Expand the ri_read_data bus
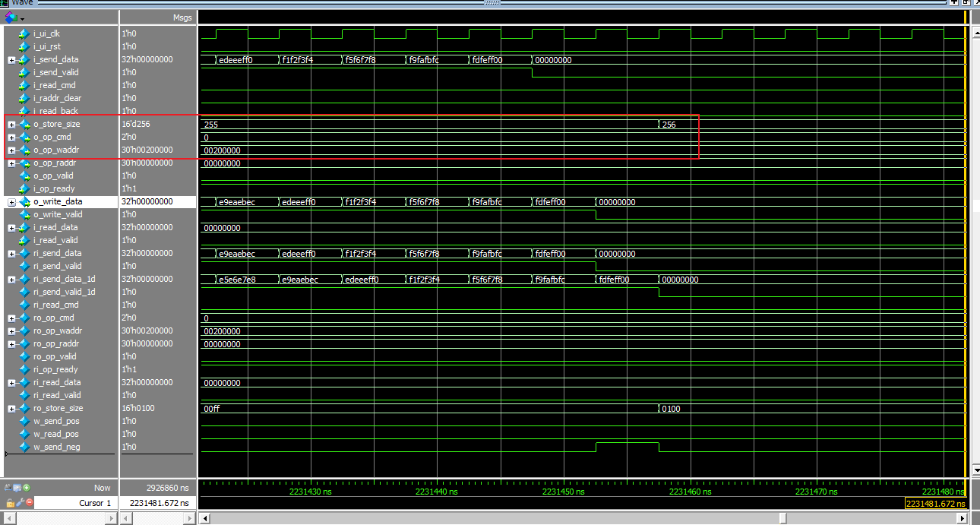This screenshot has width=980, height=525. [x=11, y=382]
